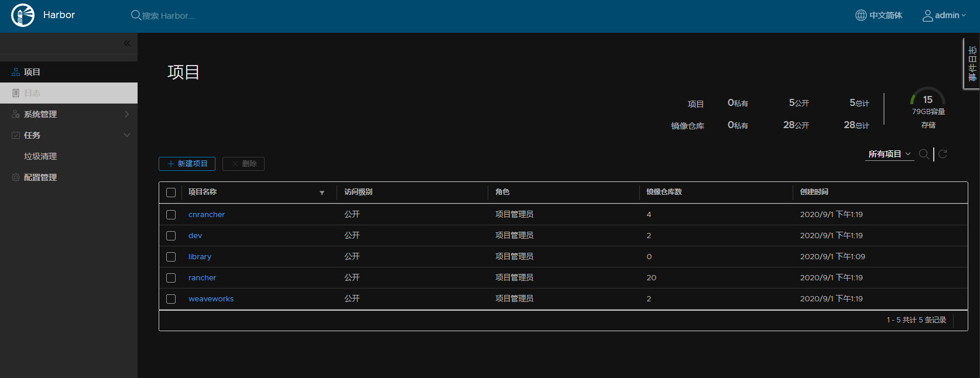This screenshot has height=378, width=980.
Task: Open the library project link
Action: coord(200,257)
